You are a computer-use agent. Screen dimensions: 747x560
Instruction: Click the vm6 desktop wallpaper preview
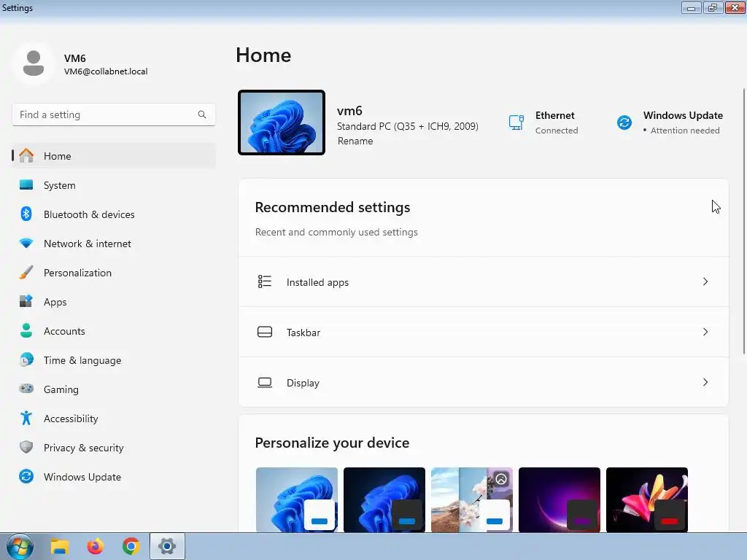pyautogui.click(x=282, y=122)
